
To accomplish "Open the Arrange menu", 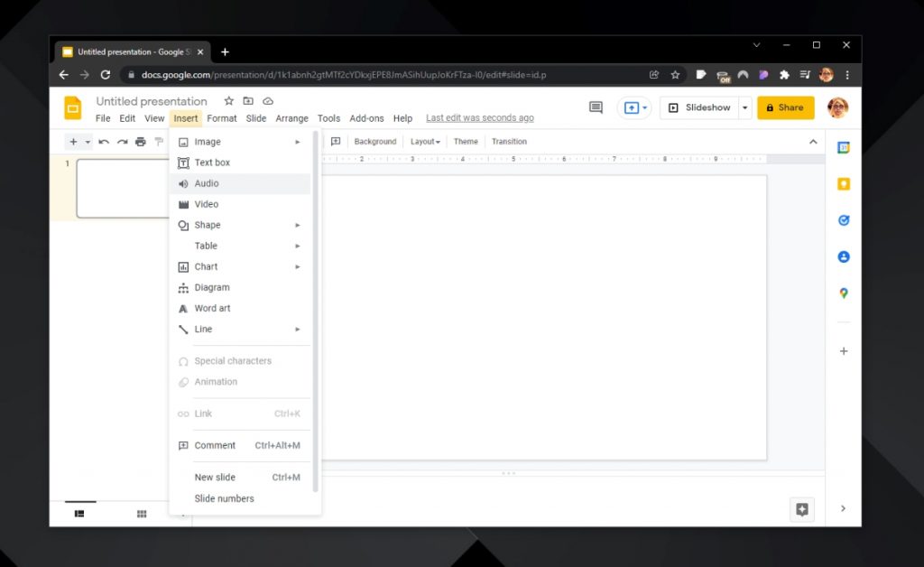I will pyautogui.click(x=291, y=118).
